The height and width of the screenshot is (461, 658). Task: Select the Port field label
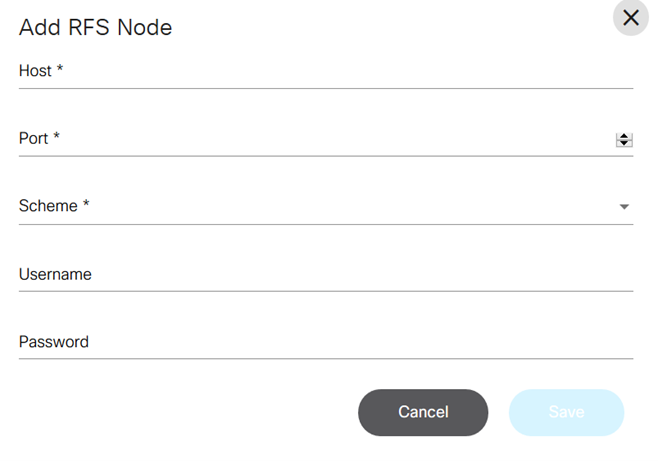[33, 139]
